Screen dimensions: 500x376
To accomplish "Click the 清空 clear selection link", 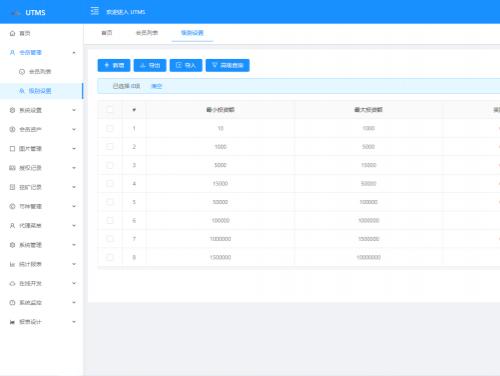I will tap(157, 86).
